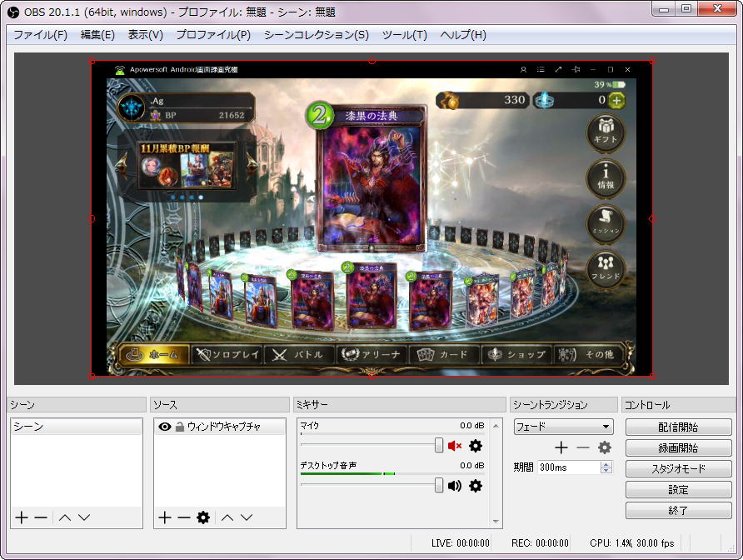
Task: Click ホーム tab in captured game
Action: tap(154, 354)
